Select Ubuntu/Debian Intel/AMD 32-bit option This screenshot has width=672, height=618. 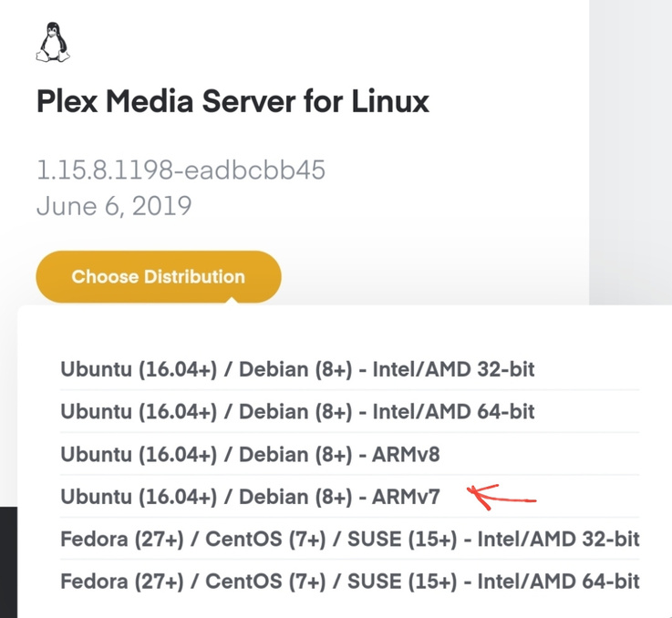[x=297, y=370]
